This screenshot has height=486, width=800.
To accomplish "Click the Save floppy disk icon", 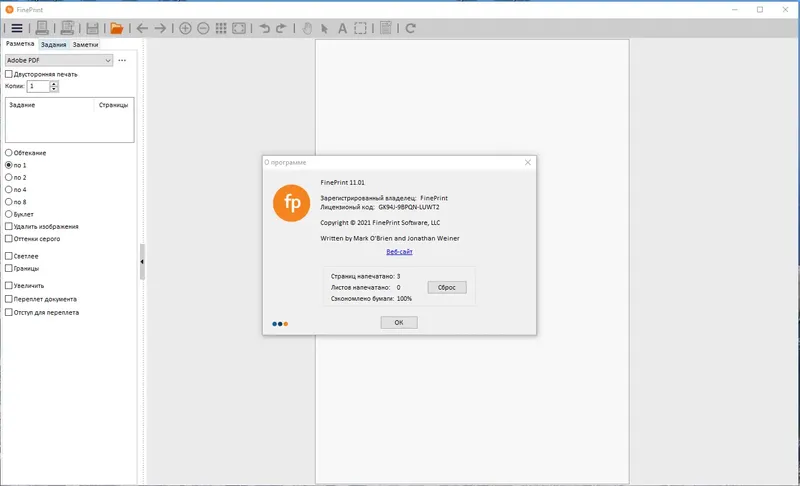I will 92,29.
